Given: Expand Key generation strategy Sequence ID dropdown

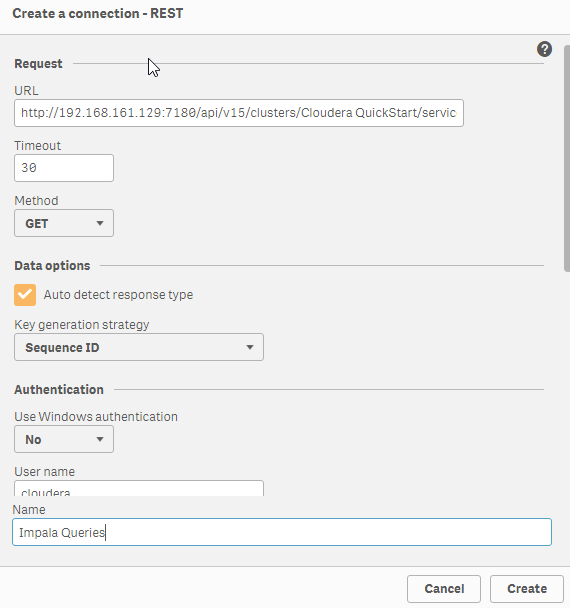Looking at the screenshot, I should 139,347.
